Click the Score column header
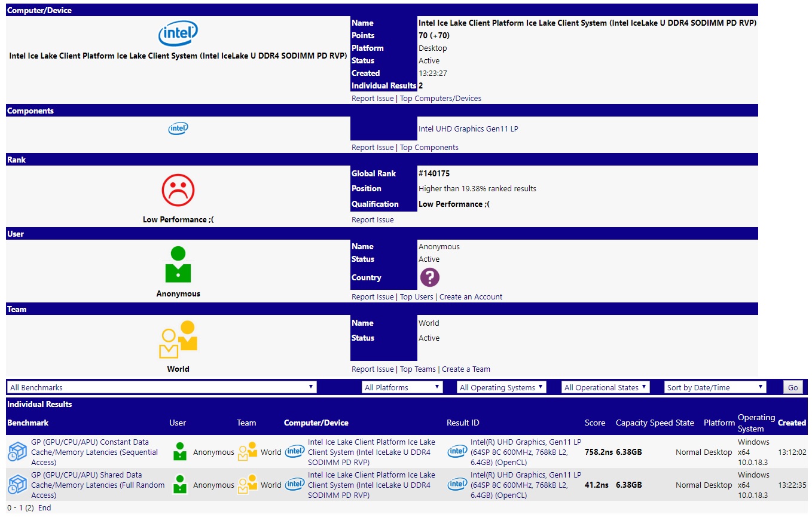Image resolution: width=812 pixels, height=517 pixels. 595,423
